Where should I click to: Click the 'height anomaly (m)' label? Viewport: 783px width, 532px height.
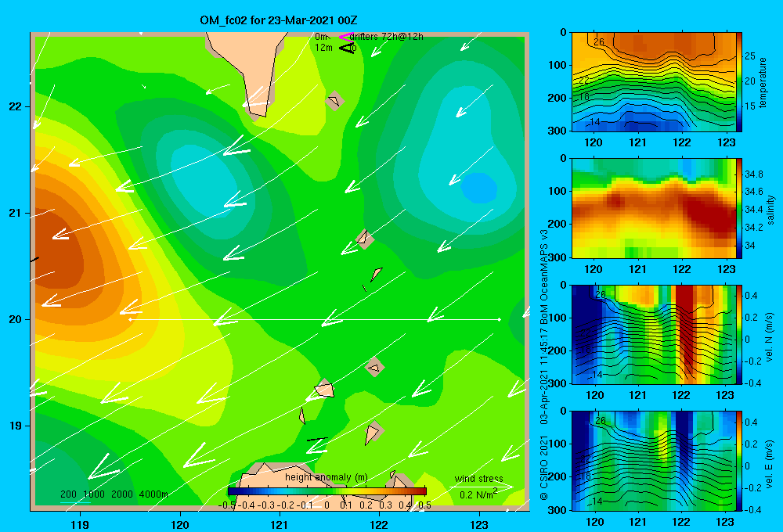point(326,477)
